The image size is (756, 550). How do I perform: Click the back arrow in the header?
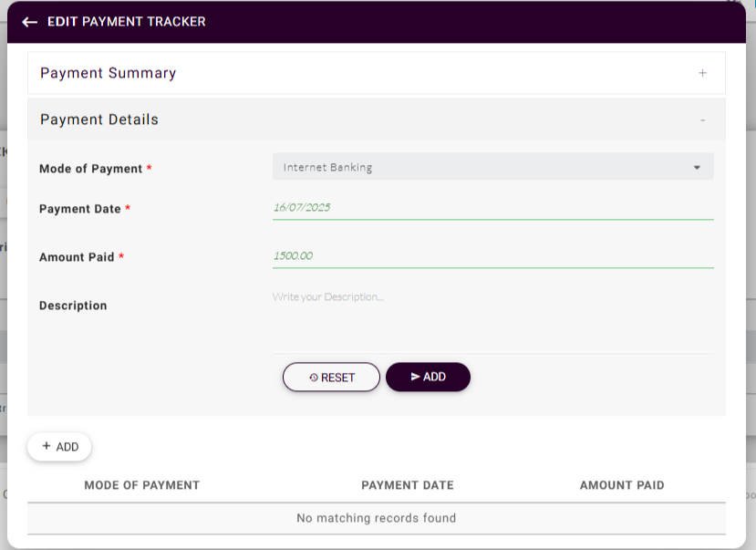[29, 22]
